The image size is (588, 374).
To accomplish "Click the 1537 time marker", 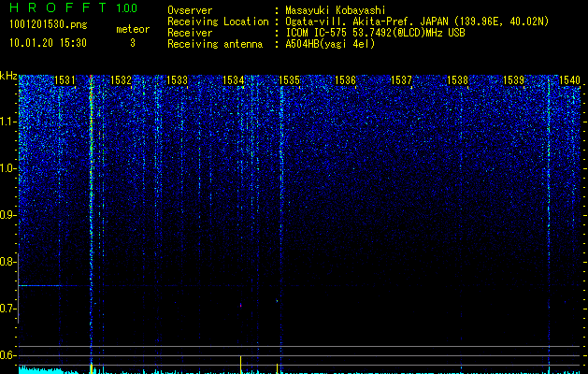I will pos(401,79).
